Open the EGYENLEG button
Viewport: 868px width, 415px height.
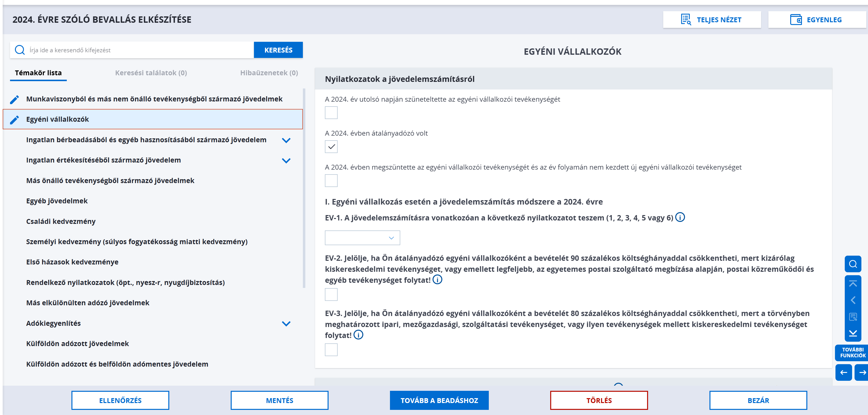pos(818,20)
